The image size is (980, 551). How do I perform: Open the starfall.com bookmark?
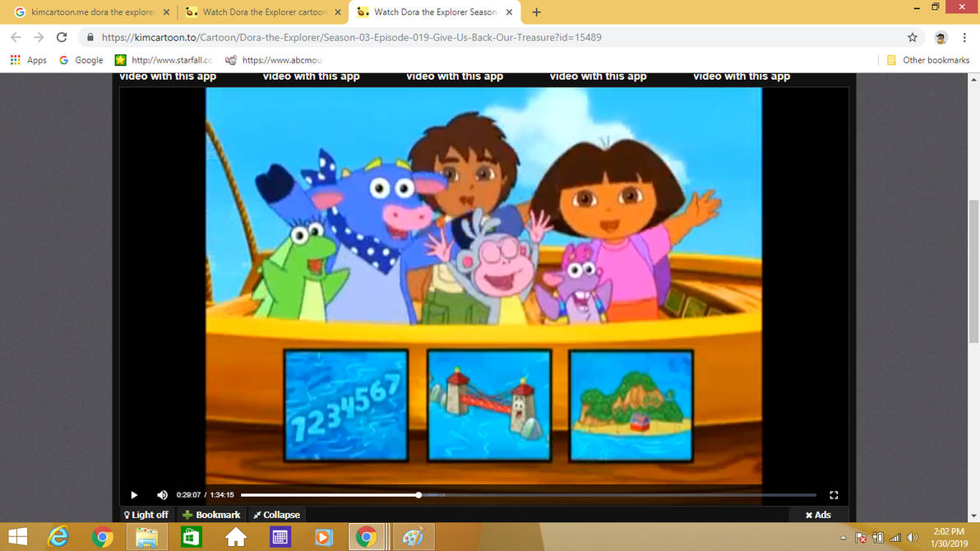coord(164,60)
